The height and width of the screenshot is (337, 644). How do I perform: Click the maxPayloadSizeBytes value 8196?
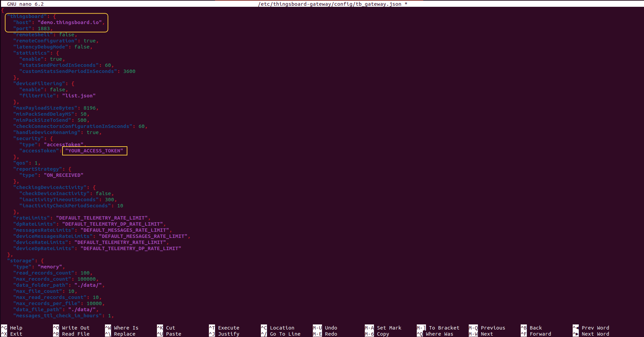click(x=90, y=108)
